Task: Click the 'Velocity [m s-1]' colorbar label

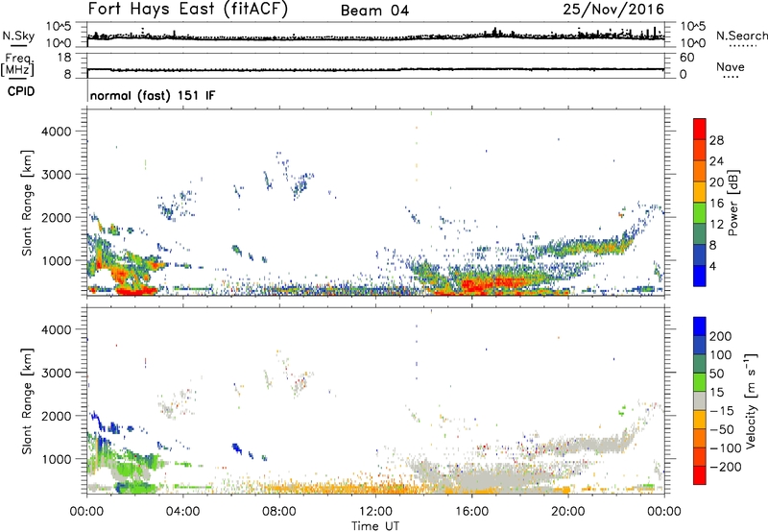Action: [x=750, y=400]
